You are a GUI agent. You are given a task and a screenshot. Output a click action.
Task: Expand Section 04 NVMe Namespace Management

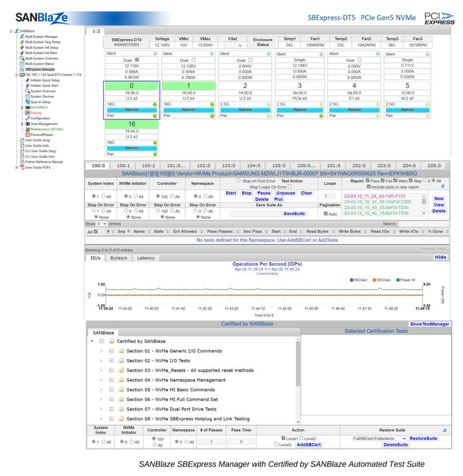[x=101, y=380]
